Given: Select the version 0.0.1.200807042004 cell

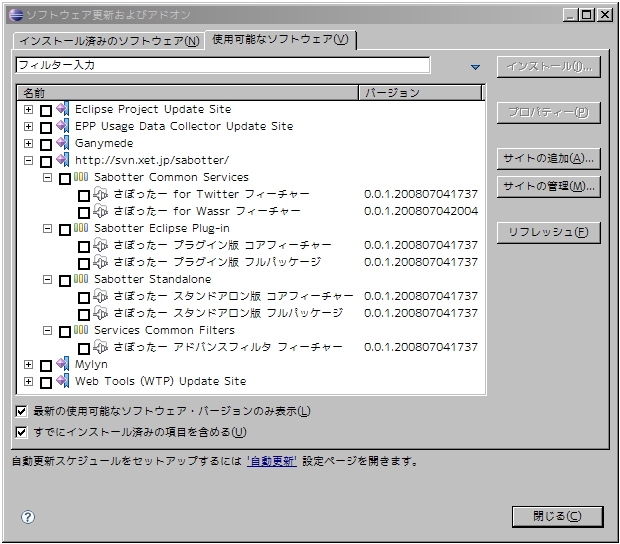Looking at the screenshot, I should [x=421, y=211].
